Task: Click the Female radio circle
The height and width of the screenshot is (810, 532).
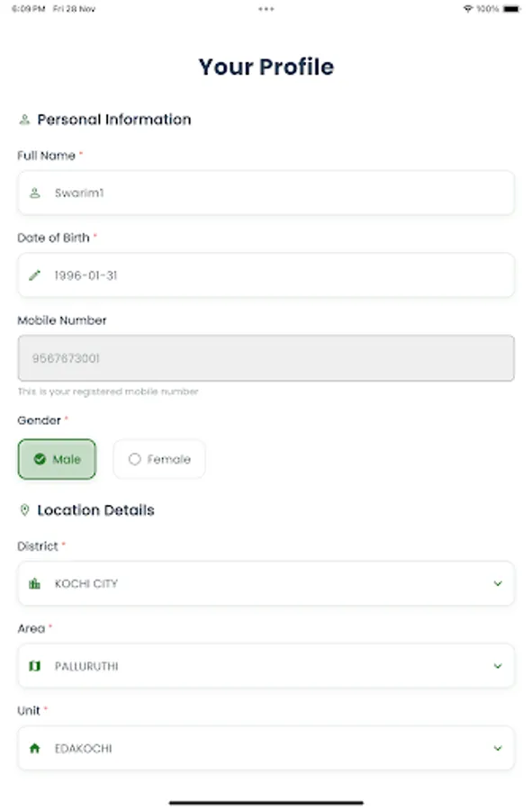Action: tap(134, 459)
